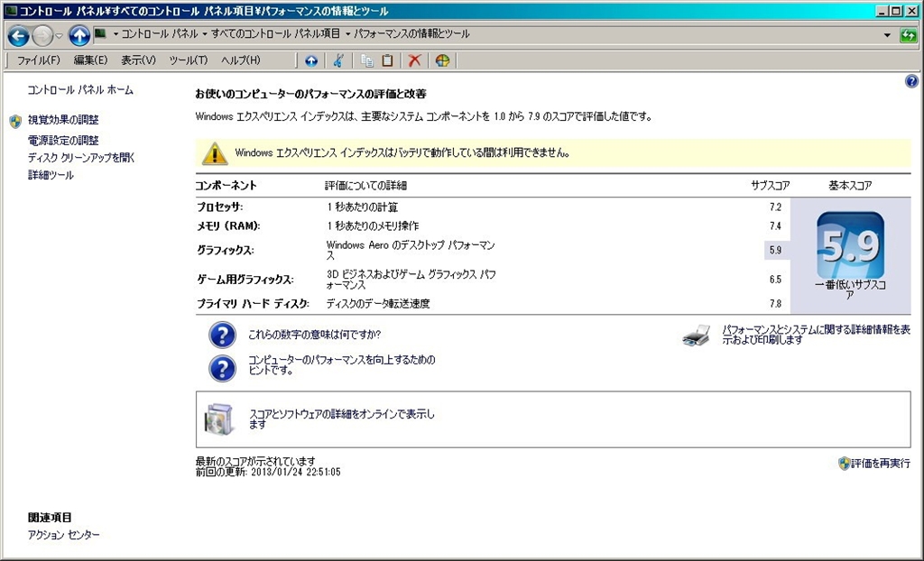The width and height of the screenshot is (924, 561).
Task: Click the colorful shell settings icon in the toolbar
Action: pos(442,60)
